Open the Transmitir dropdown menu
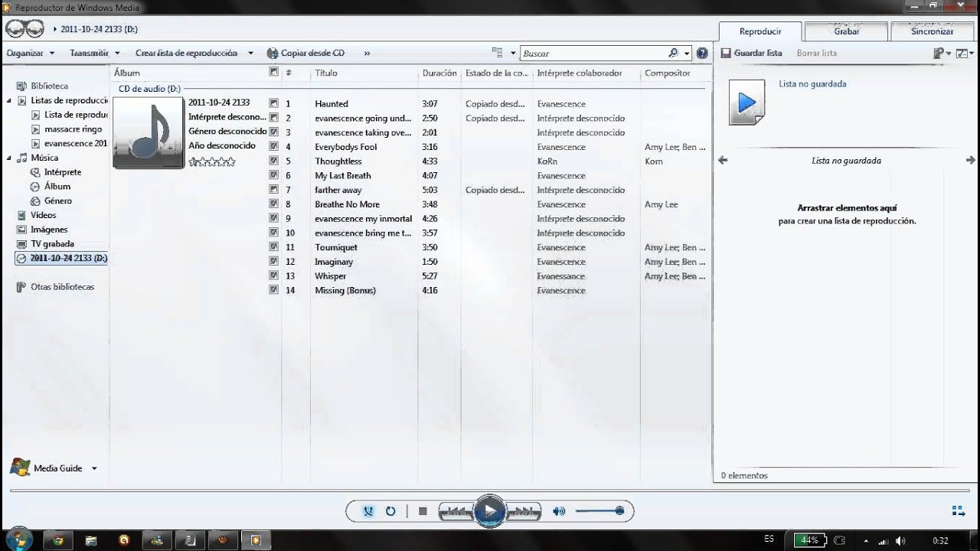The image size is (980, 551). pyautogui.click(x=94, y=54)
